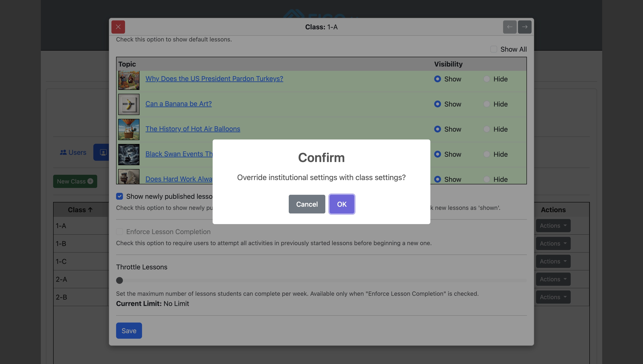Screen dimensions: 643x364
Task: Click the 1-C class row cell
Action: [x=81, y=261]
